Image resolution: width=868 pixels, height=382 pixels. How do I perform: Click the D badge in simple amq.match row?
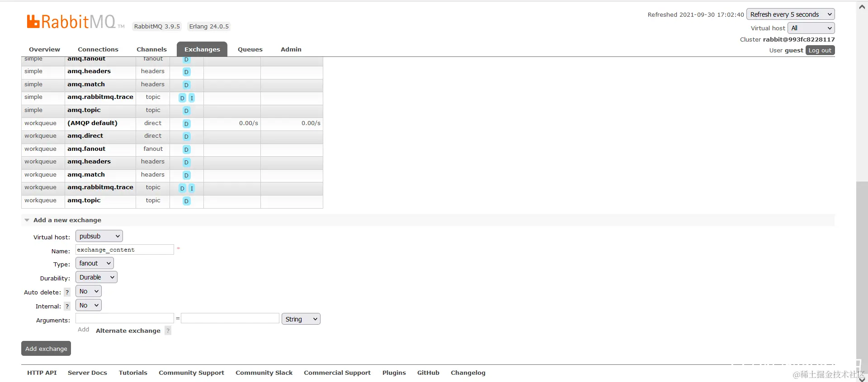[x=186, y=85]
